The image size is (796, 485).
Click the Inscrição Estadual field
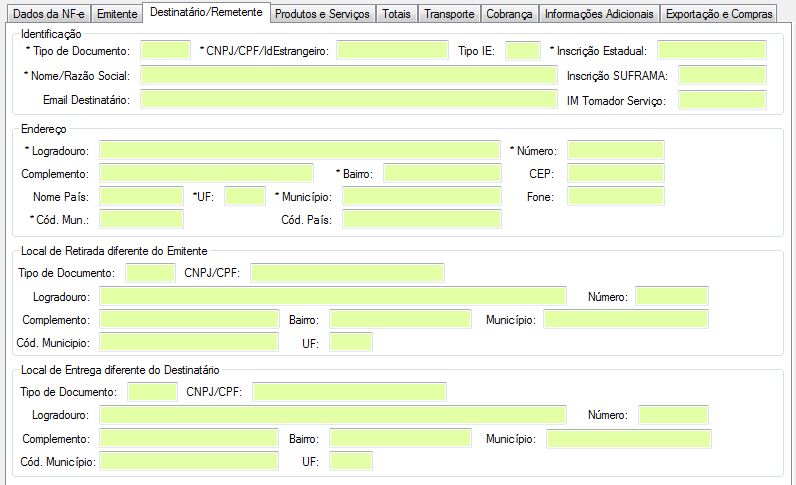coord(711,50)
